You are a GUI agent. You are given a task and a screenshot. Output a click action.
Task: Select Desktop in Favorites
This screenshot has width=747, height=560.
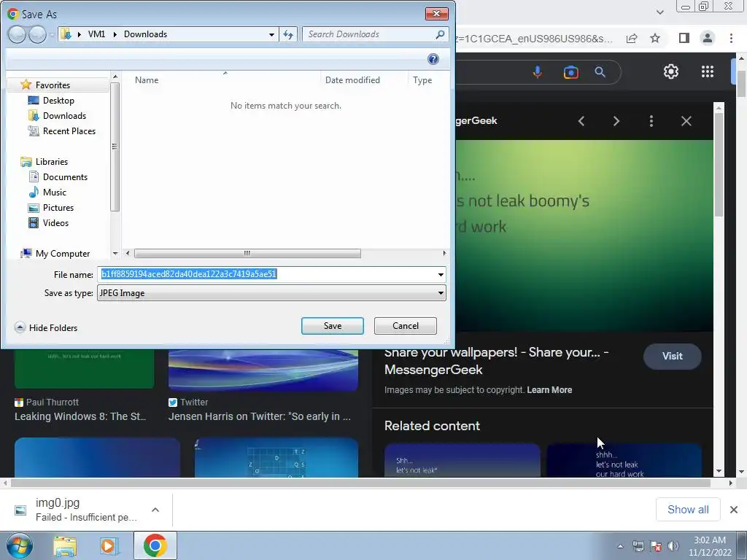(x=58, y=101)
